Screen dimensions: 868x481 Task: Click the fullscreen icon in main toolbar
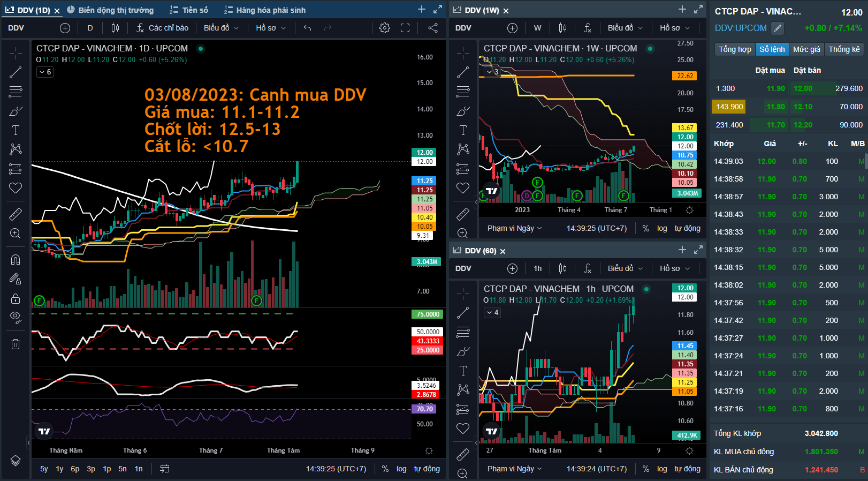405,28
